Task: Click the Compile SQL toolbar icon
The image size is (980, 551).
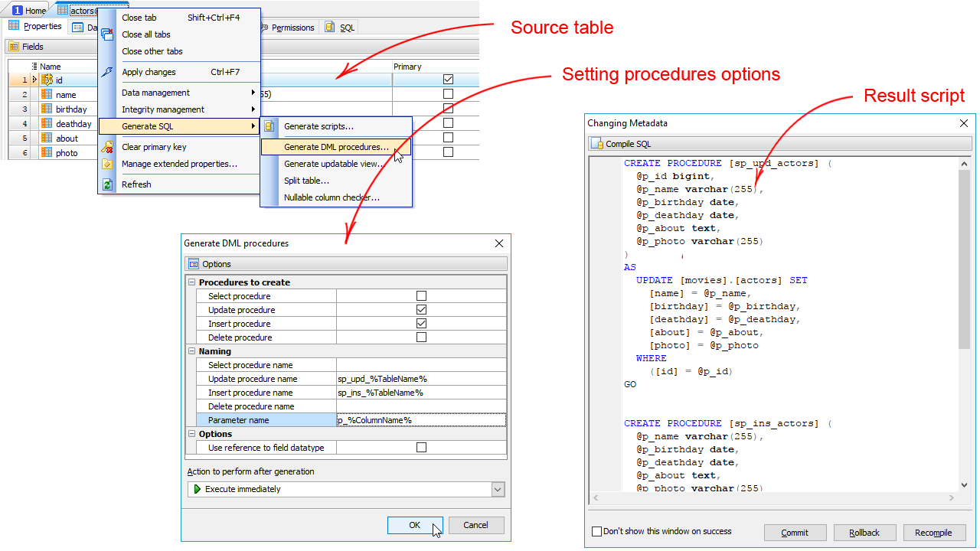Action: (x=597, y=144)
